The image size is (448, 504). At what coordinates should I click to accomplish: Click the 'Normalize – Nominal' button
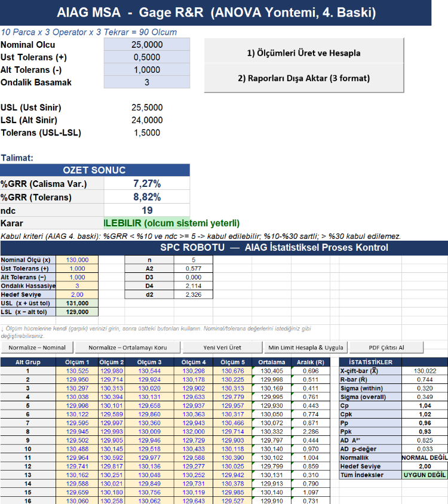[37, 348]
